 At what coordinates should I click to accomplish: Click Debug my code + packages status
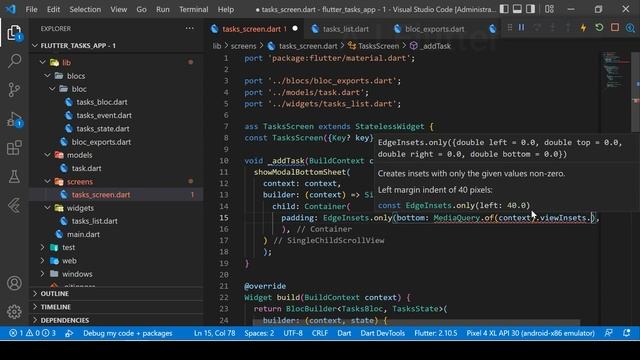click(127, 333)
